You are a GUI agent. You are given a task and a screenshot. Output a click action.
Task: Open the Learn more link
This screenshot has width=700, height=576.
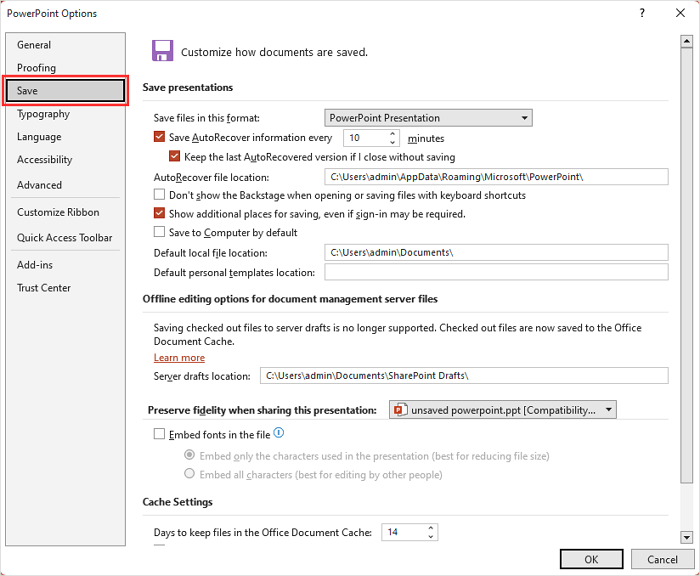click(179, 358)
